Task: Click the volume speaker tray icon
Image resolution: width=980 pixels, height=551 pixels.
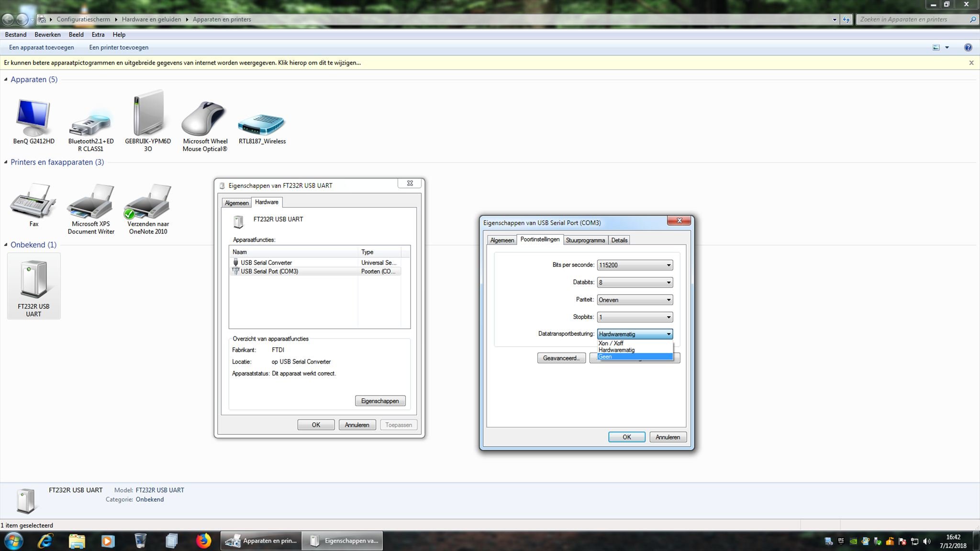Action: [x=927, y=541]
